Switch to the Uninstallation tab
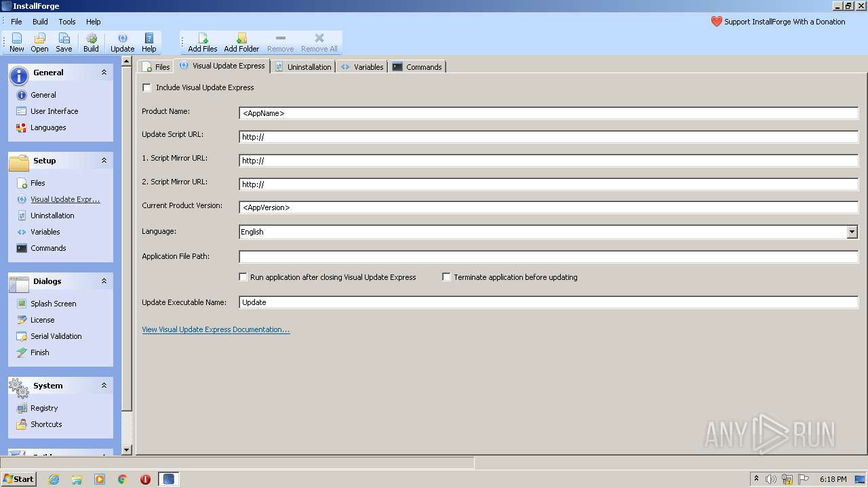868x488 pixels. tap(303, 66)
